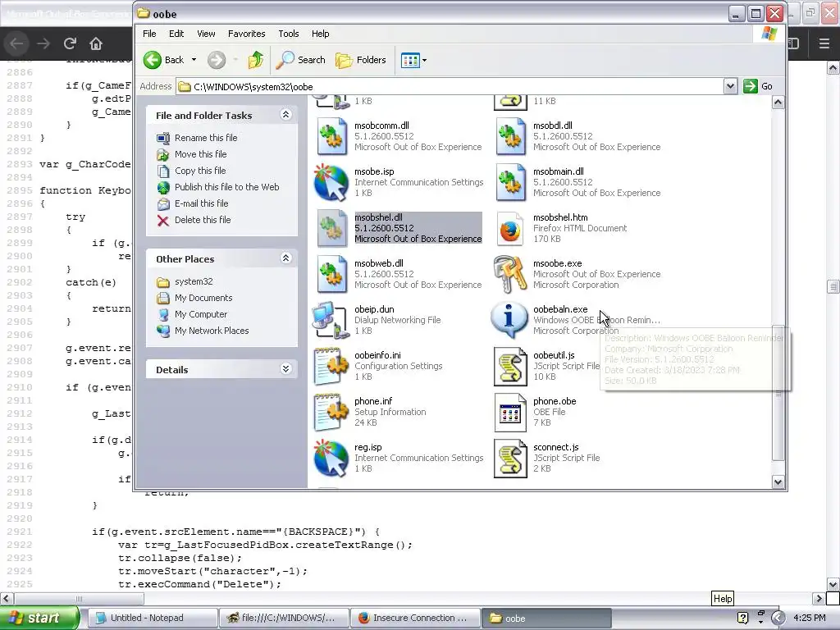Go to My Computer in Other Places
The width and height of the screenshot is (840, 630).
coord(201,314)
